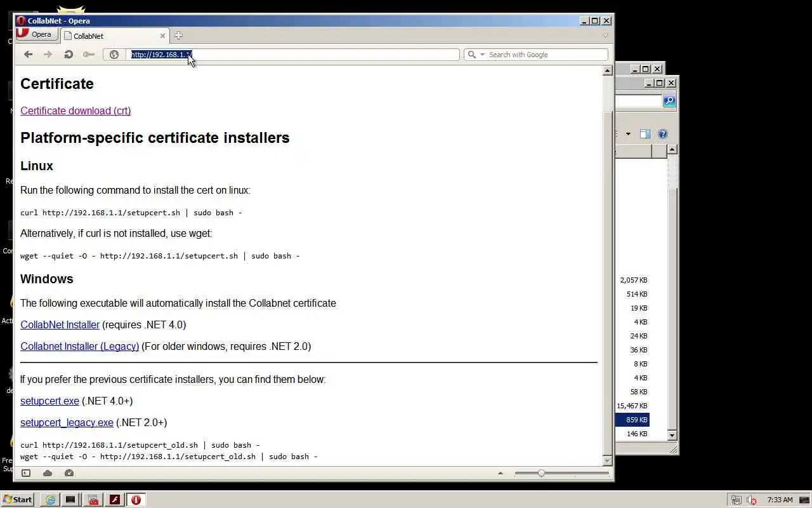Go back using Opera's back arrow
The height and width of the screenshot is (508, 812).
point(28,55)
